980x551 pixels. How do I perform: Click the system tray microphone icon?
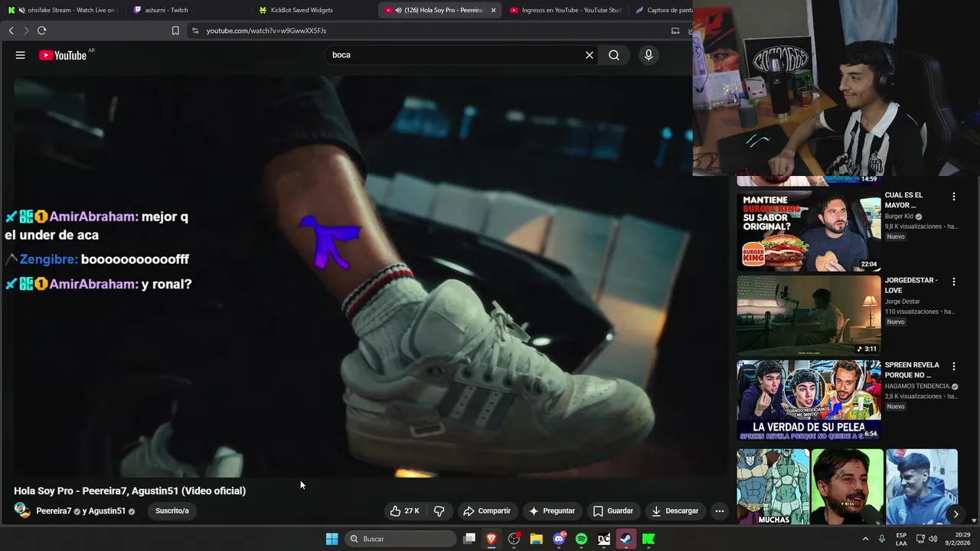[882, 539]
